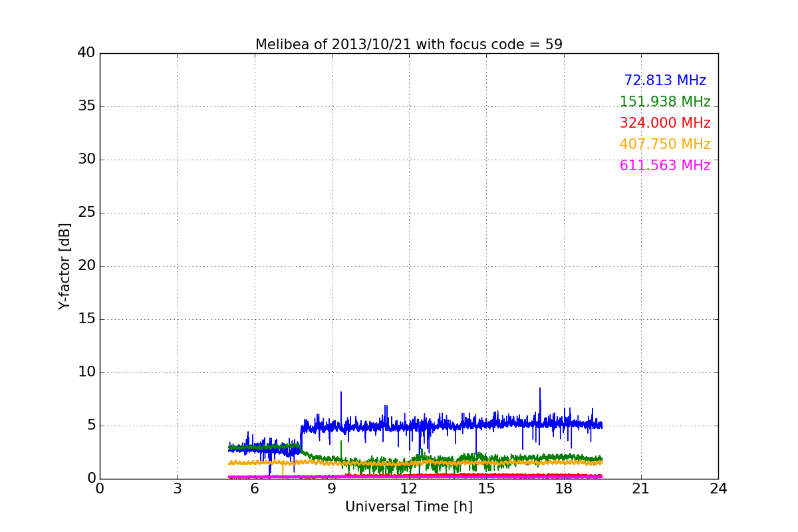Click the 'Universal Time [h]' axis label
The width and height of the screenshot is (798, 532).
[409, 507]
